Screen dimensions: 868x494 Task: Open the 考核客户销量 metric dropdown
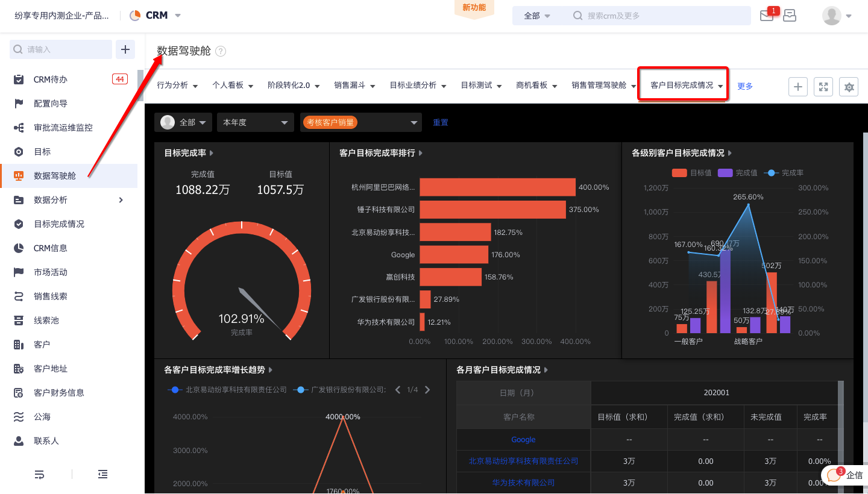coord(360,122)
